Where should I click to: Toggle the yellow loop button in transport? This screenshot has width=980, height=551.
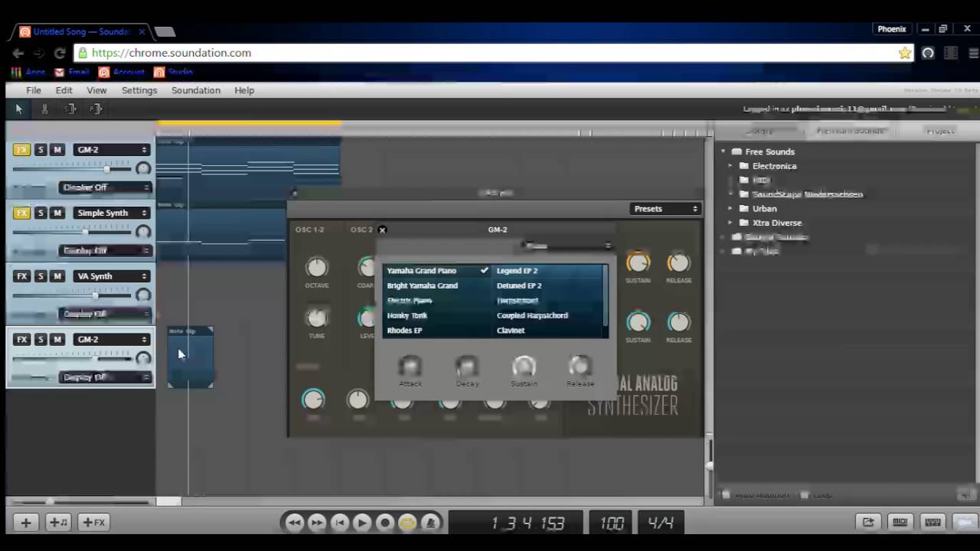coord(408,523)
